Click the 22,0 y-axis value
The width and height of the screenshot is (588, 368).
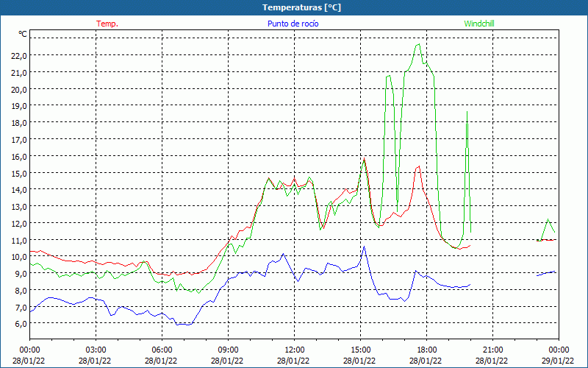click(x=19, y=56)
